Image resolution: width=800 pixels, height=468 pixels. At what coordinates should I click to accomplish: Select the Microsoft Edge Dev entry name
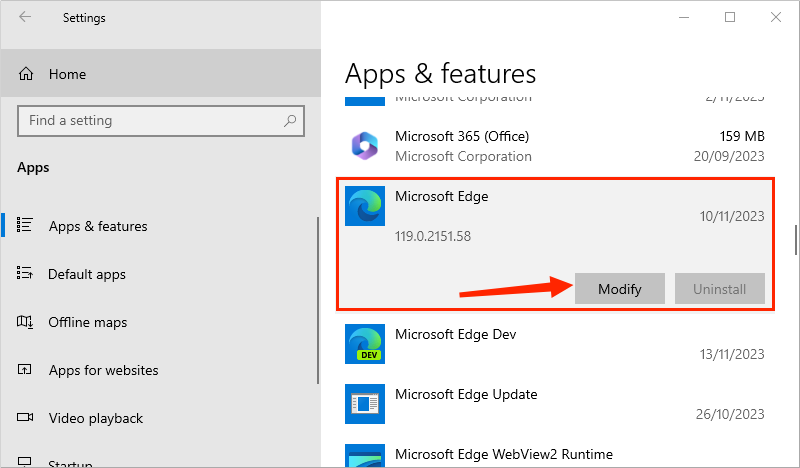[x=456, y=334]
